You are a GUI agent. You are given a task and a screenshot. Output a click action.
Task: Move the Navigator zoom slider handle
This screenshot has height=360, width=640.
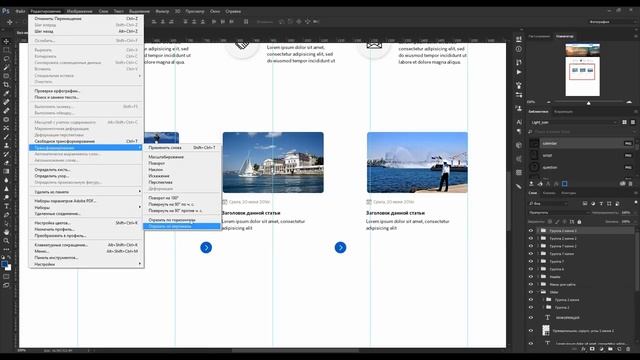589,102
